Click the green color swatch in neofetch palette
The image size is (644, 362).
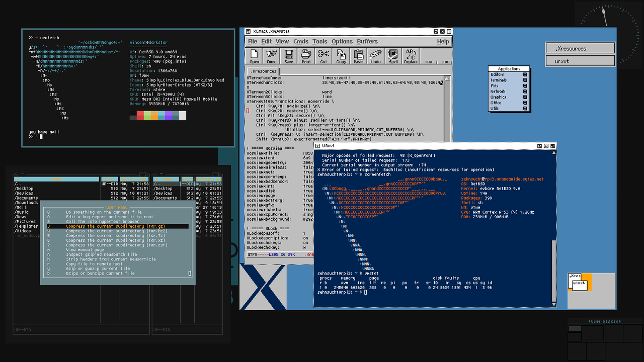(147, 116)
